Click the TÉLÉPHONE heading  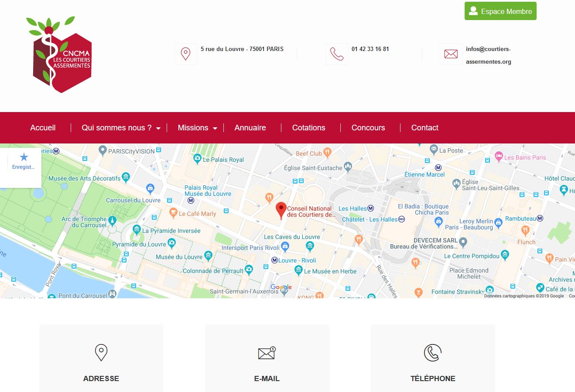pyautogui.click(x=433, y=378)
